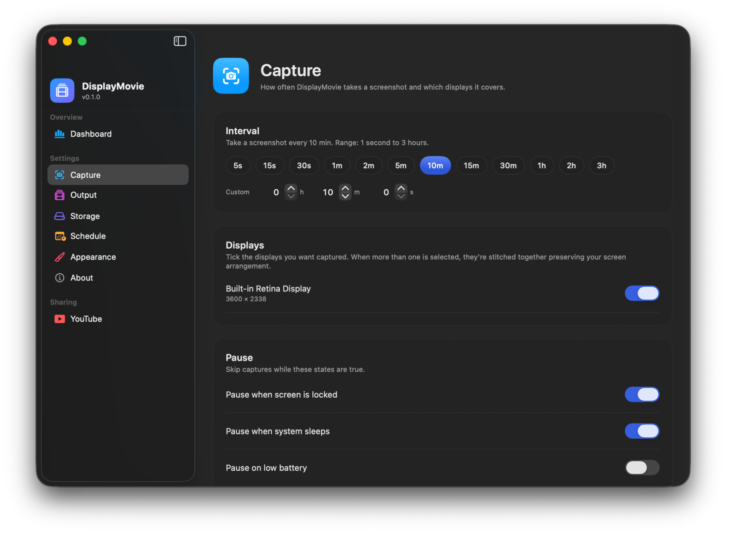756x534 pixels.
Task: Click the Appearance paintbrush icon
Action: click(x=59, y=257)
